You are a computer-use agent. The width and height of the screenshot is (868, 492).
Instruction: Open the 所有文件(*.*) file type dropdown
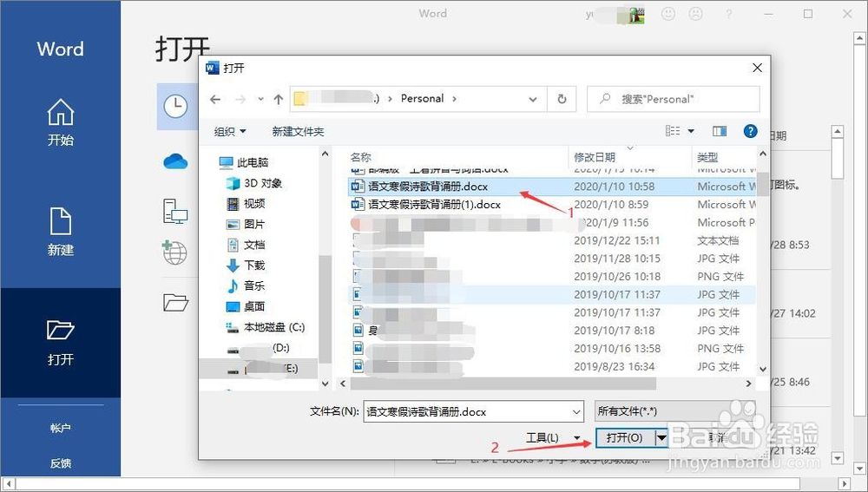pos(674,411)
